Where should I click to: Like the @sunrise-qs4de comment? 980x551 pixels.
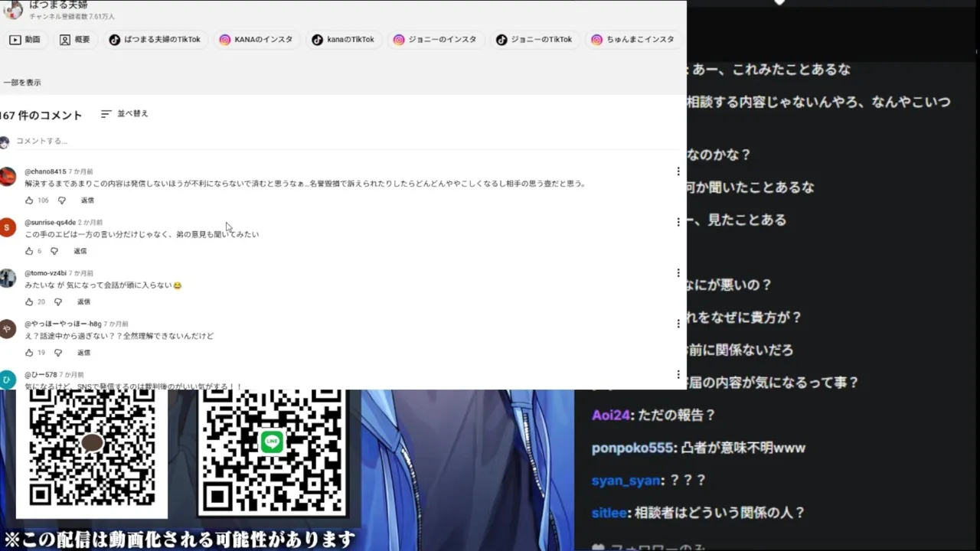pyautogui.click(x=29, y=251)
